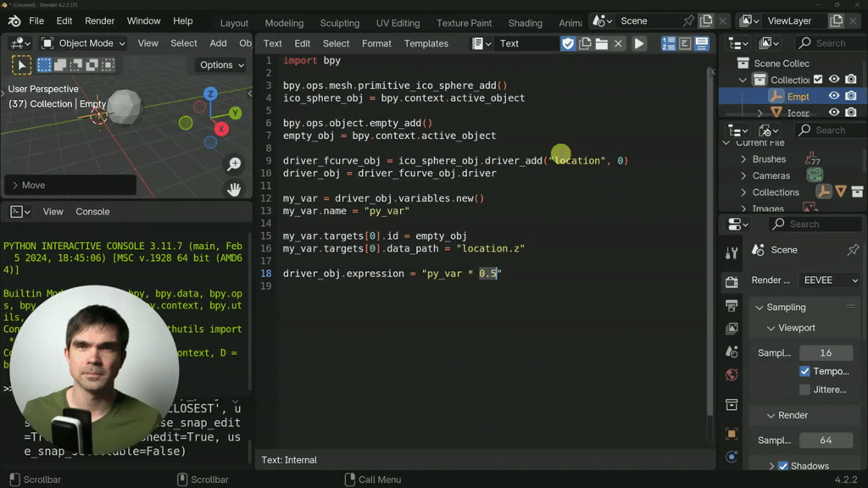This screenshot has height=488, width=868.
Task: Open the World properties tab icon
Action: click(732, 375)
